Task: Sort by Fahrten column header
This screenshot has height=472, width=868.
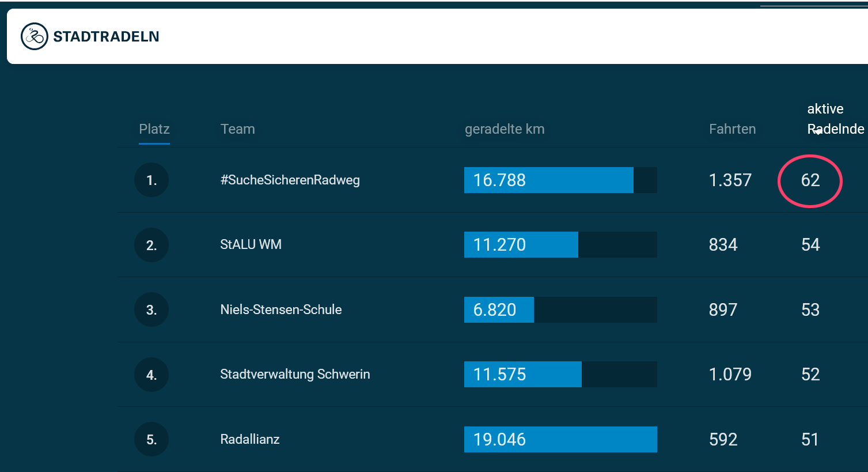Action: pos(732,129)
